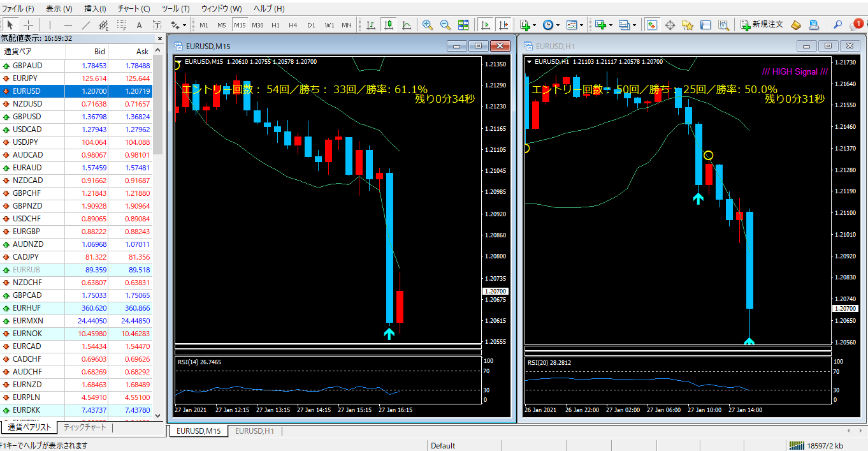Viewport: 868px width, 451px height.
Task: Choose the equidistant channel tool
Action: tap(103, 25)
